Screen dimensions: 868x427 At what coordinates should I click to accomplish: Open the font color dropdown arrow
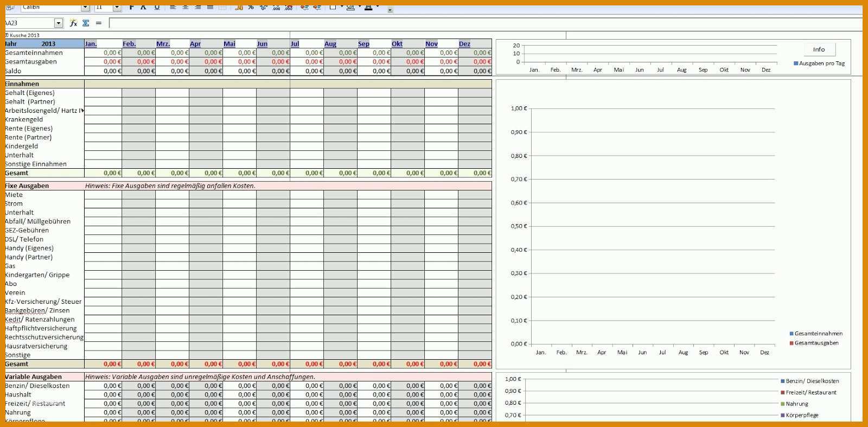pos(378,7)
